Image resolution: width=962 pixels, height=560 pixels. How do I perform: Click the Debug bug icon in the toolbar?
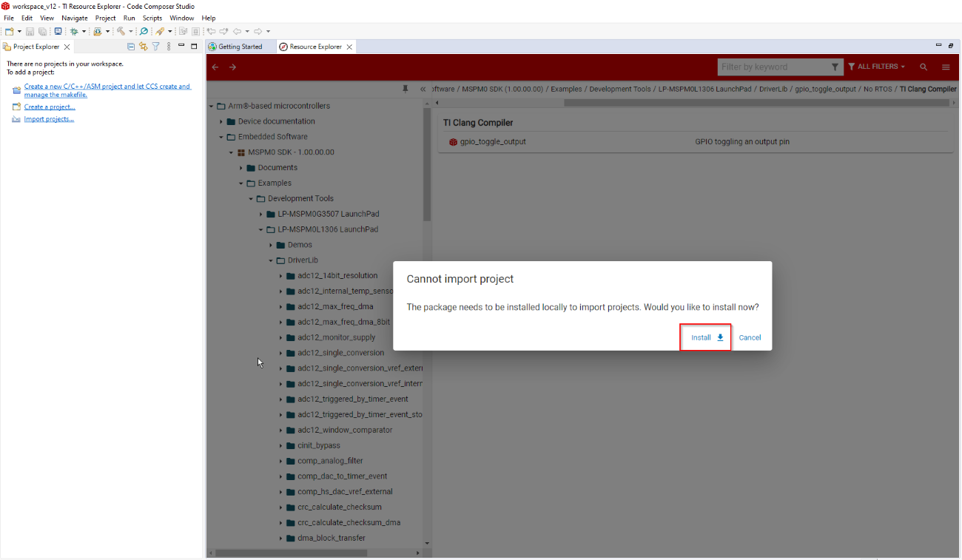click(x=74, y=32)
